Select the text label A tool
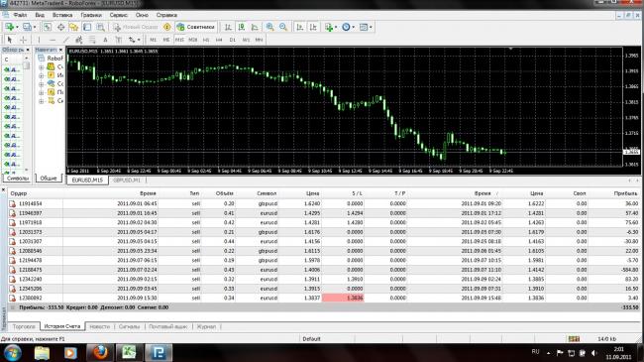 click(x=106, y=40)
